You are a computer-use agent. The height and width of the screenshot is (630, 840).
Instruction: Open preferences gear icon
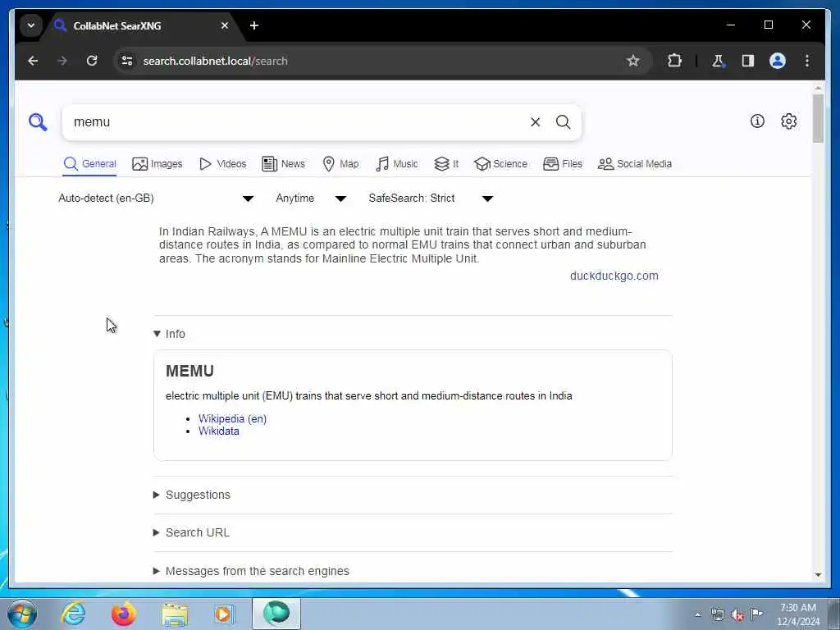pos(788,121)
